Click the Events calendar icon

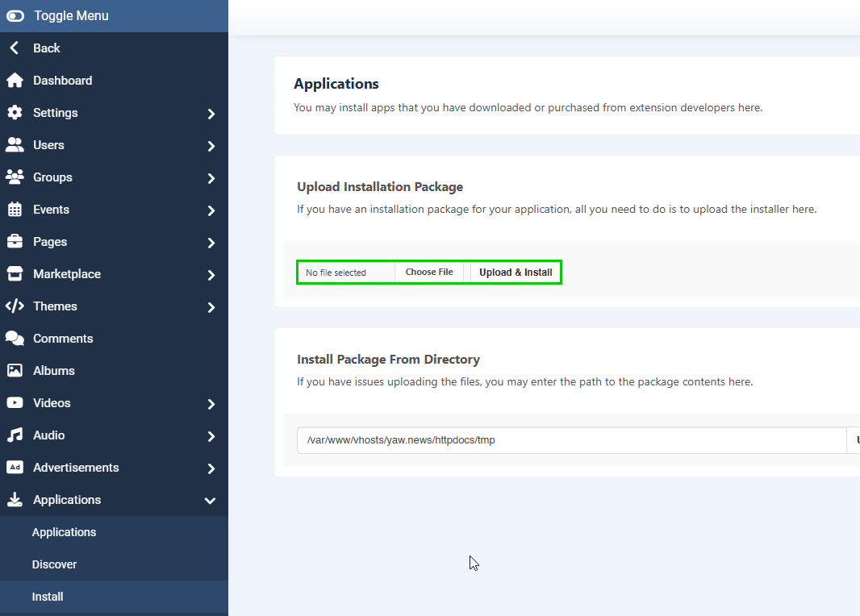coord(15,209)
